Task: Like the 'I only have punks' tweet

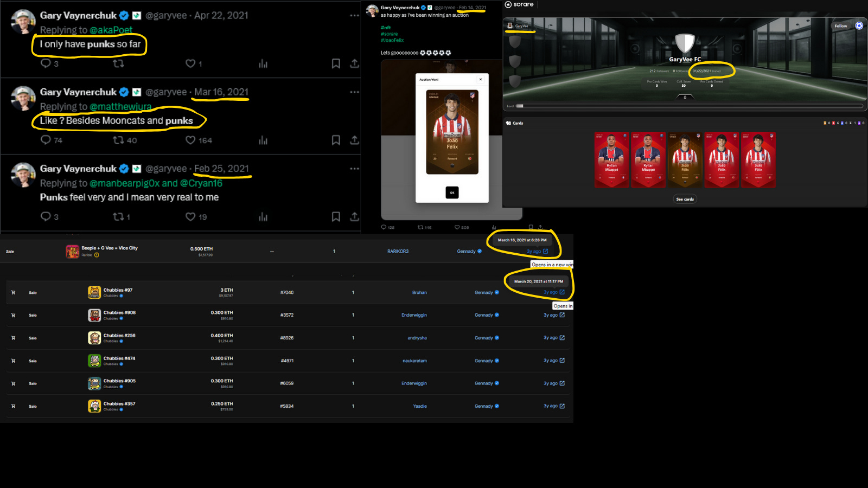Action: pos(190,63)
